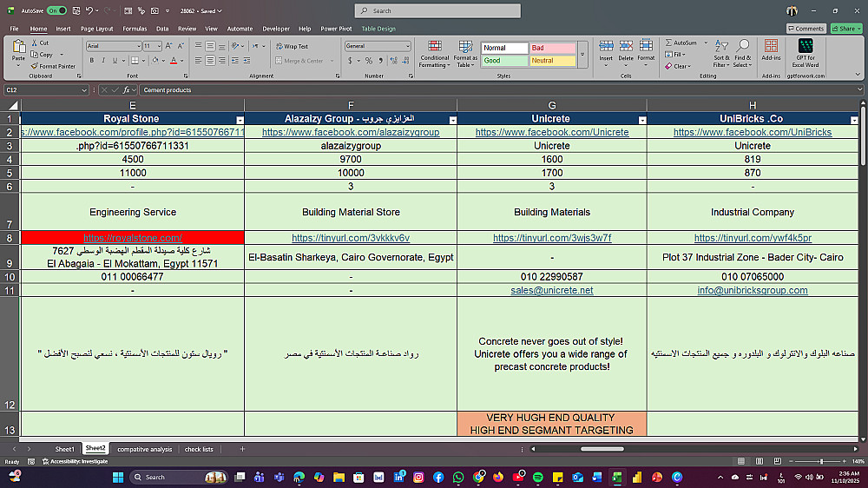Click the Comma Style icon

tap(380, 61)
